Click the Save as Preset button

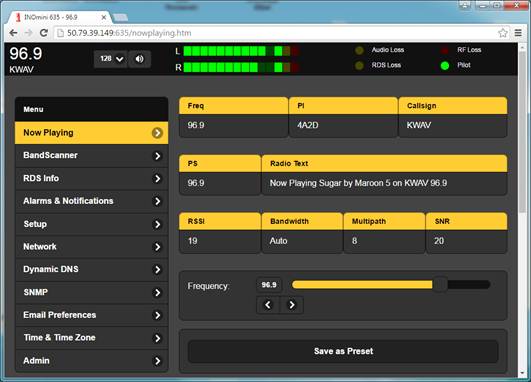(343, 351)
